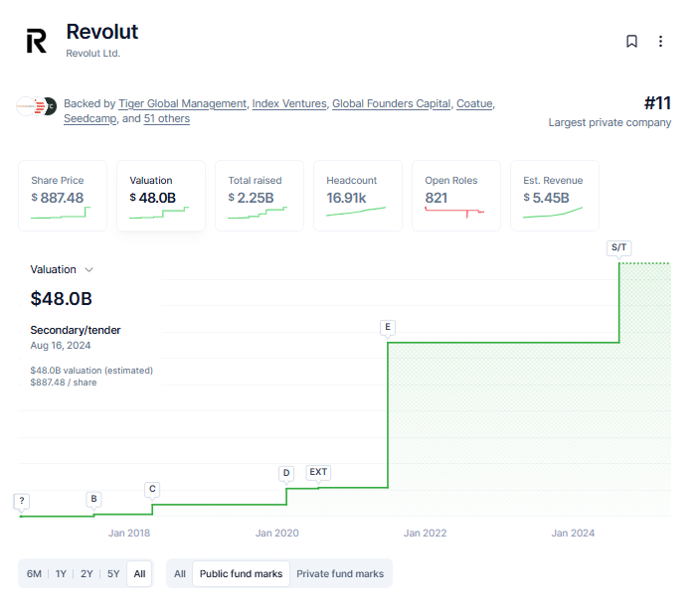The height and width of the screenshot is (616, 700).
Task: Open the Tiger Global Management link
Action: pos(182,103)
